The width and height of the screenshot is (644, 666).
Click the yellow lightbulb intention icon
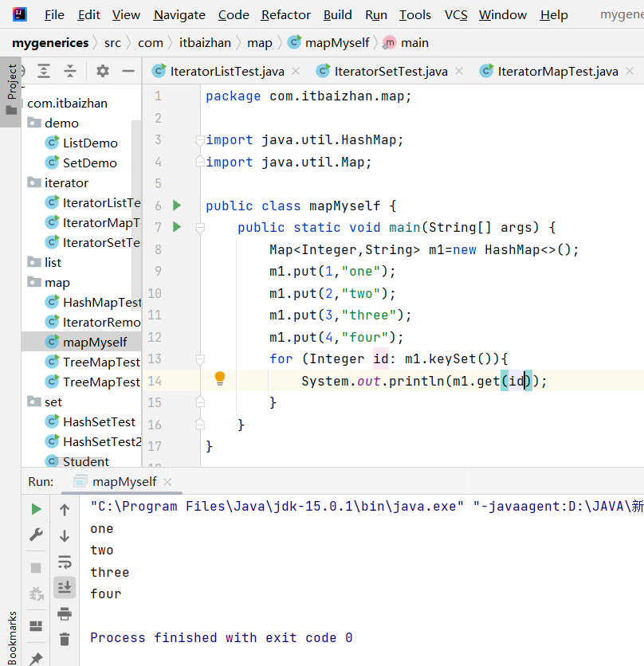click(220, 378)
